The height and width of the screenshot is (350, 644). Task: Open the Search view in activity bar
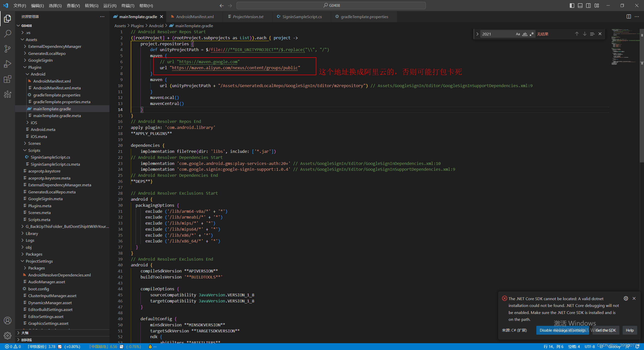[x=8, y=33]
